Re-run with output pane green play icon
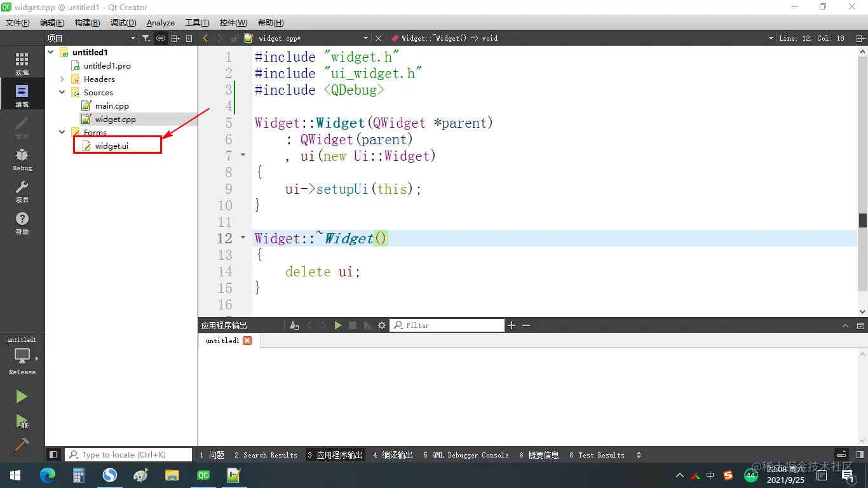 click(x=338, y=325)
